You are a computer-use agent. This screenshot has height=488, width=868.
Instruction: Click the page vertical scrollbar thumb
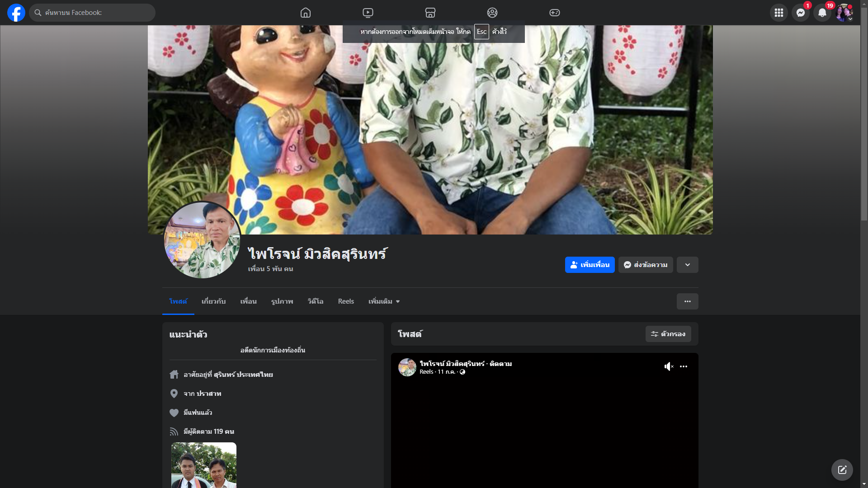(x=864, y=113)
